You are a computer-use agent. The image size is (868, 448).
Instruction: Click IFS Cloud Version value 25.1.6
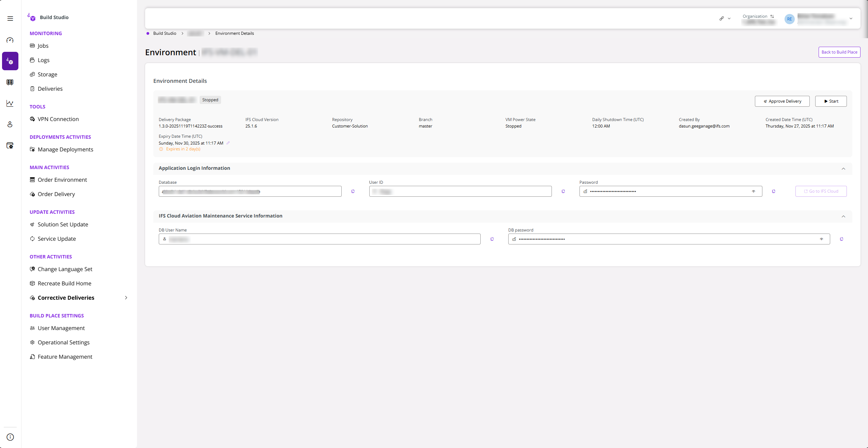click(251, 126)
